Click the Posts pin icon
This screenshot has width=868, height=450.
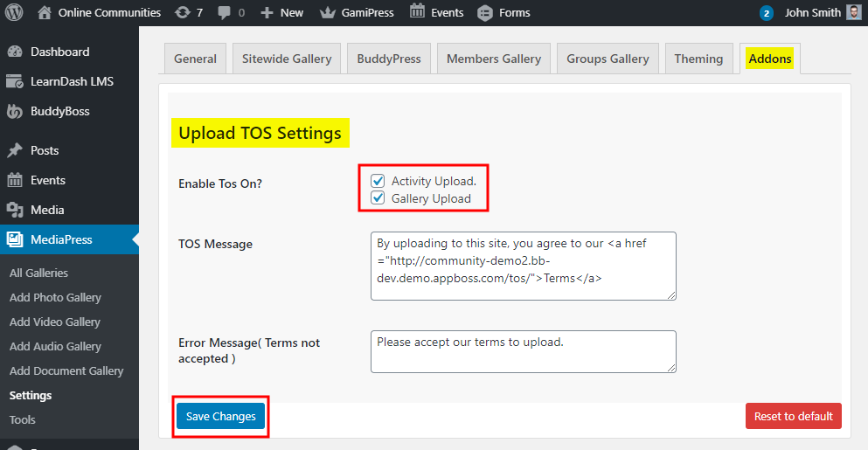[15, 150]
